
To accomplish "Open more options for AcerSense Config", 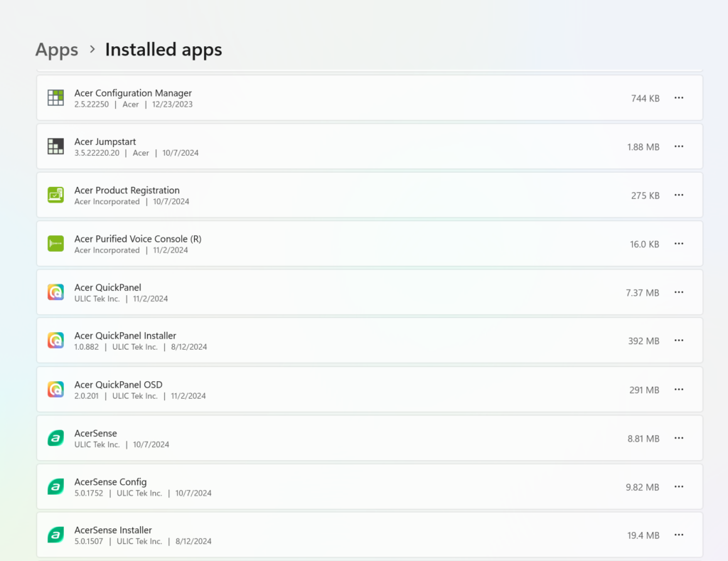I will pos(678,487).
